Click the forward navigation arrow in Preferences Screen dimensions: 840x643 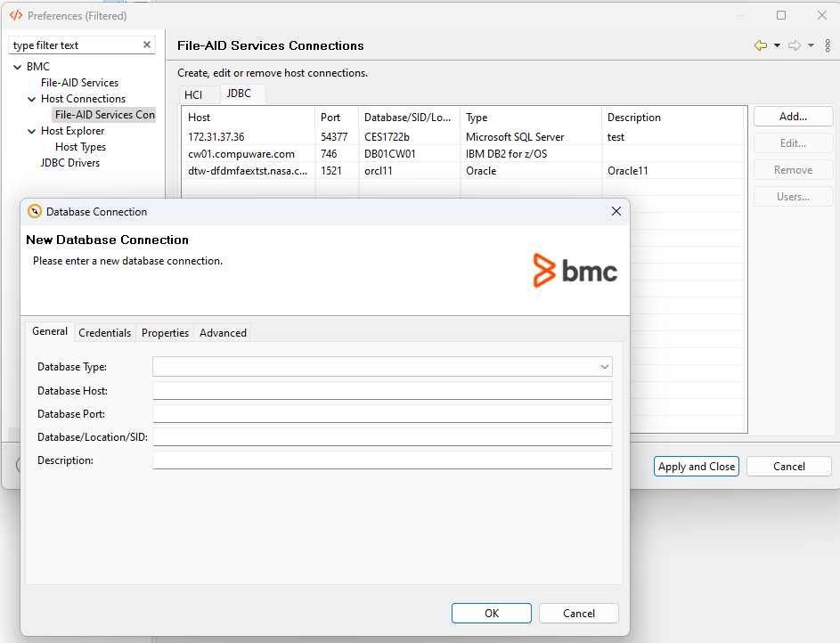point(795,45)
